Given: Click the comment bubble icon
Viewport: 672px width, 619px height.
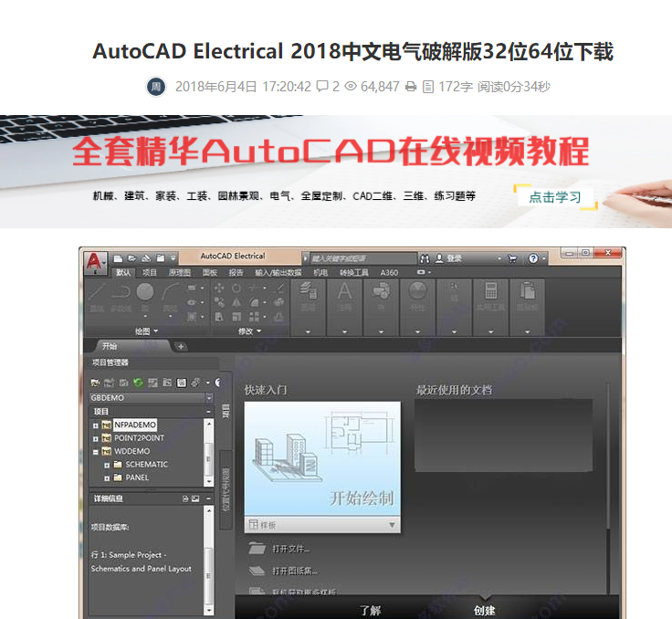Looking at the screenshot, I should point(321,87).
